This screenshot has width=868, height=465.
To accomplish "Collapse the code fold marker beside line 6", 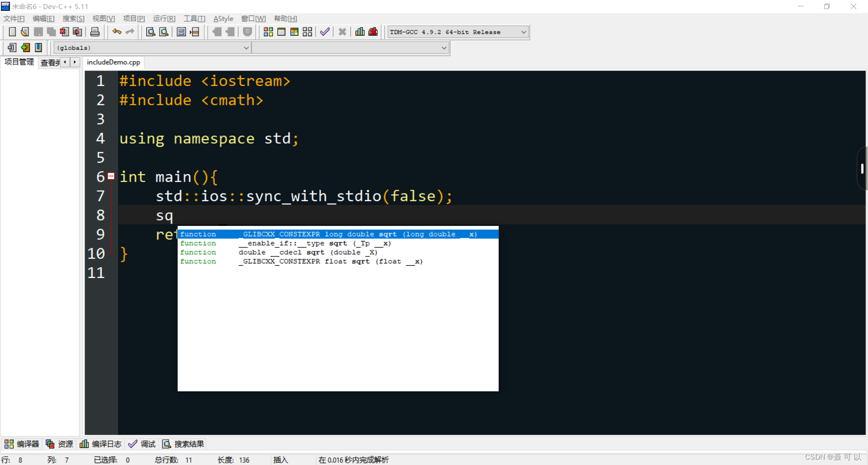I will click(x=111, y=176).
